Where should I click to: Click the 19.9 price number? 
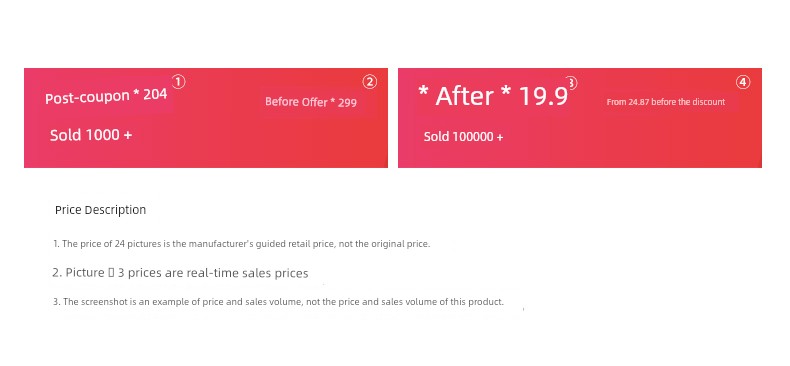544,96
